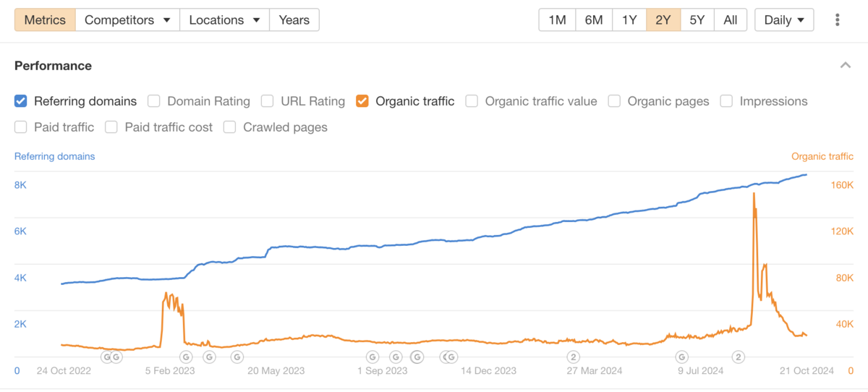Click the Google marker above 1 Sep 2023 label
Screen dimensions: 868x392
pyautogui.click(x=373, y=357)
